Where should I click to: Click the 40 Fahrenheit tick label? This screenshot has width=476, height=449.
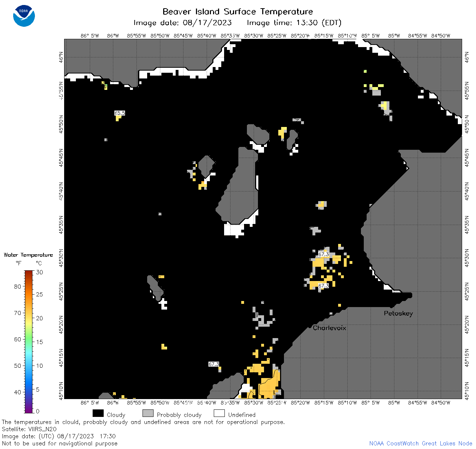click(17, 392)
